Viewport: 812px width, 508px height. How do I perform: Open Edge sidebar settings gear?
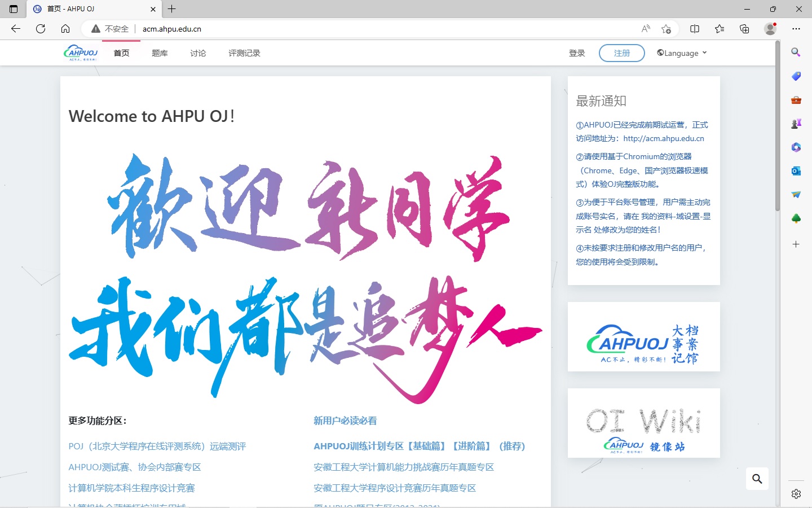796,494
